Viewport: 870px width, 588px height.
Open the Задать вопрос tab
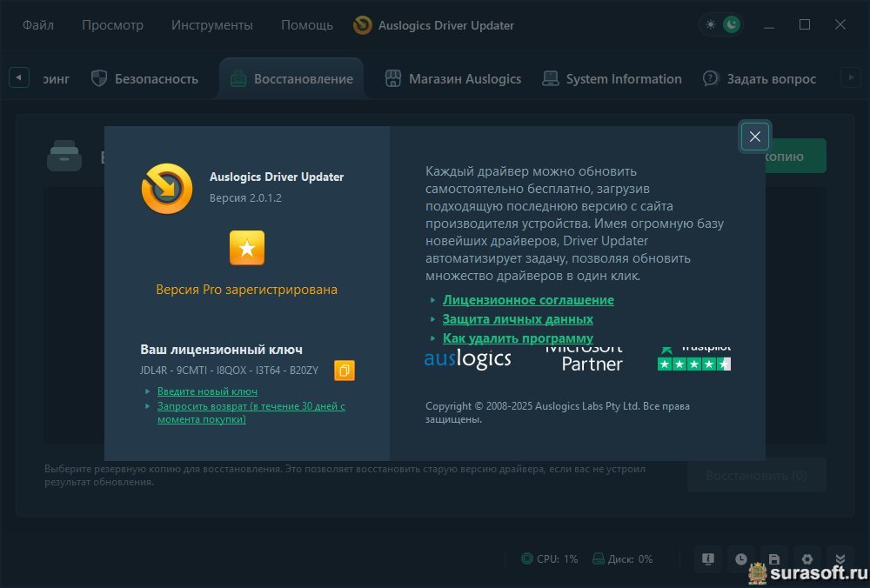(760, 79)
